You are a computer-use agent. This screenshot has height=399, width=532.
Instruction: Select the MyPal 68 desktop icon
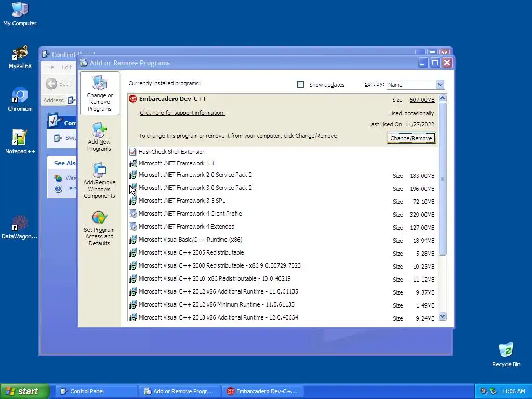pyautogui.click(x=20, y=57)
